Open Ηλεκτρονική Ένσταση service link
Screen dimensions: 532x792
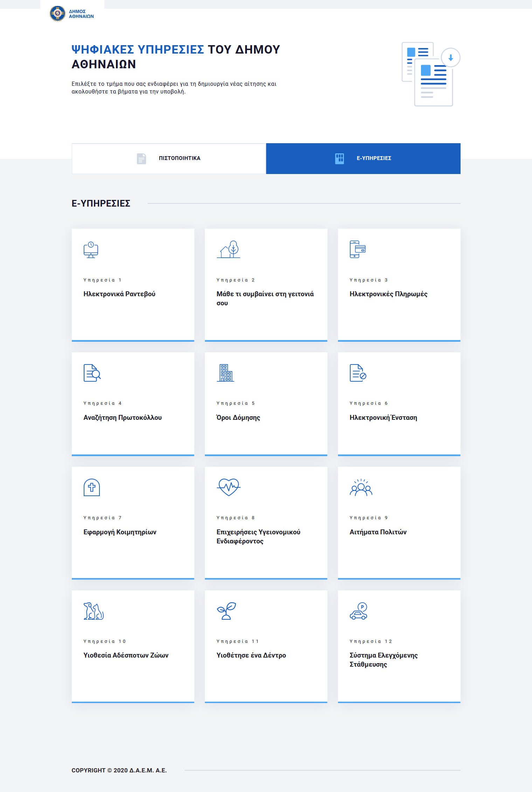click(383, 418)
